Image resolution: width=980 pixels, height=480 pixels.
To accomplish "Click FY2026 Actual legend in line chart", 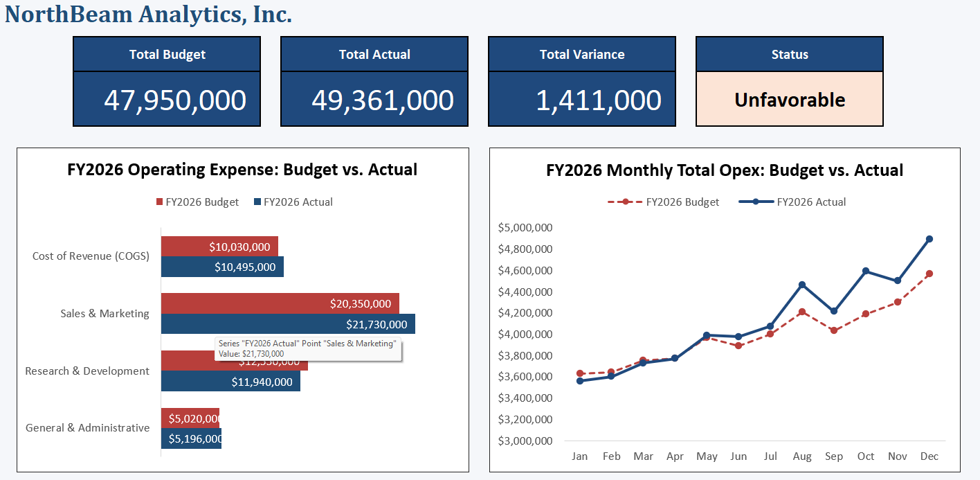I will coord(792,202).
